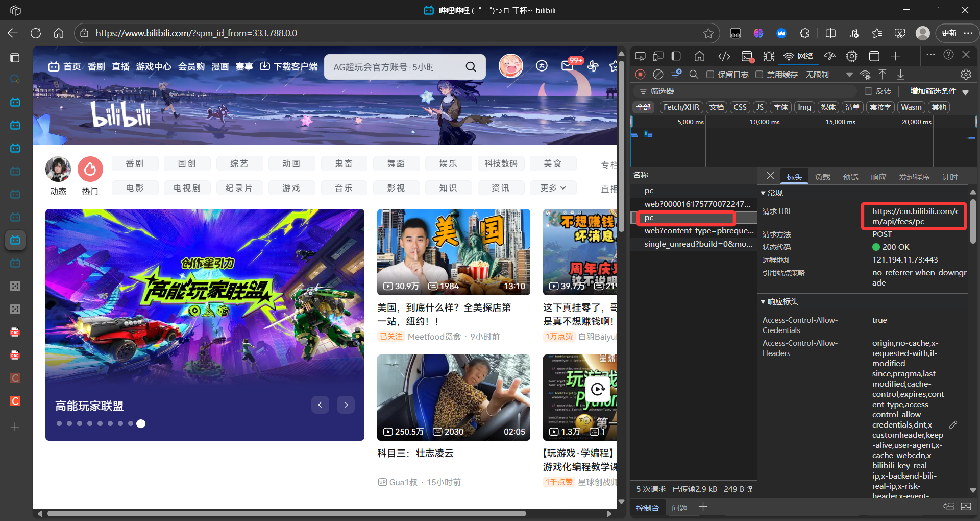Click the 直播 nav link
This screenshot has width=980, height=521.
pyautogui.click(x=121, y=67)
